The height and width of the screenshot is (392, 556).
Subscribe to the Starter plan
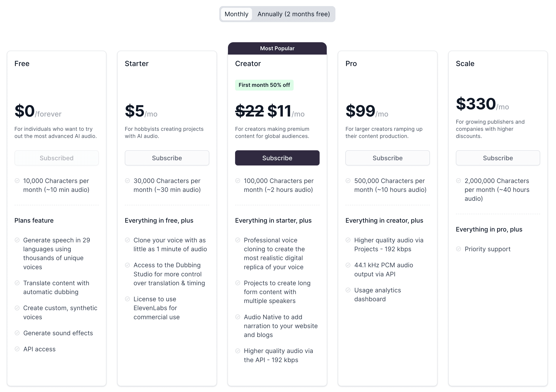(x=167, y=158)
